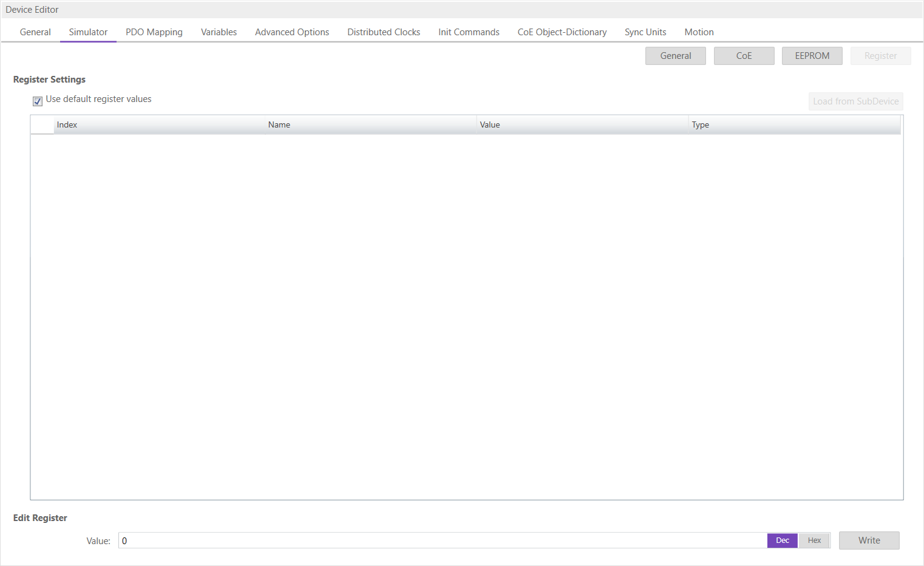This screenshot has height=566, width=924.
Task: Open the Motion tab
Action: pos(699,32)
